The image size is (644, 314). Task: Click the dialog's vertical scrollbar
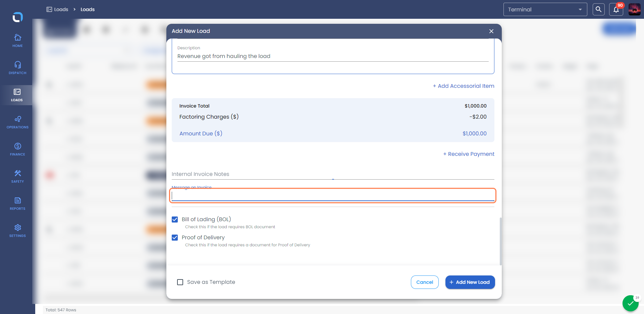pyautogui.click(x=501, y=241)
